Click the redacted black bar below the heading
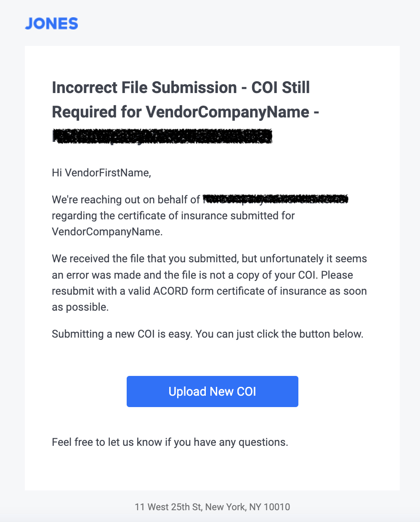The image size is (420, 522). [x=162, y=136]
